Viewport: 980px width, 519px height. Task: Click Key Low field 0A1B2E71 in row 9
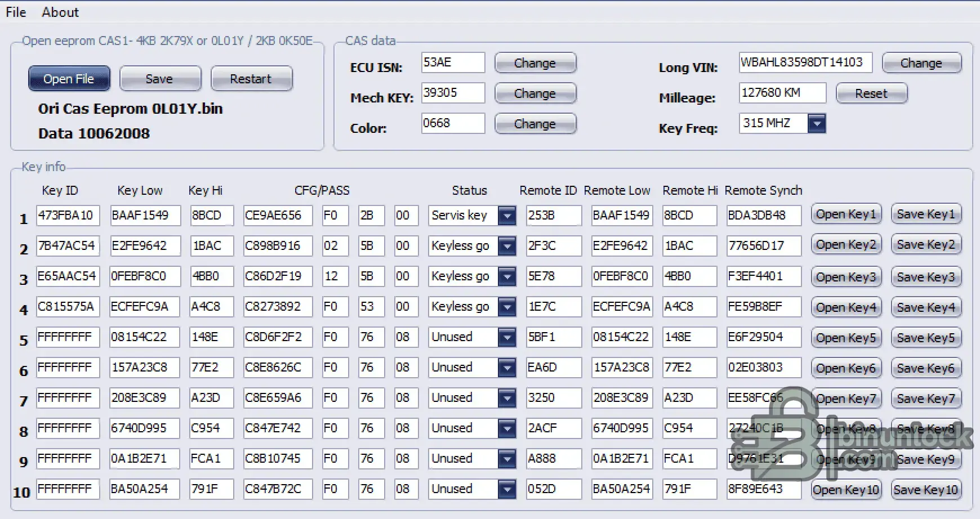145,459
